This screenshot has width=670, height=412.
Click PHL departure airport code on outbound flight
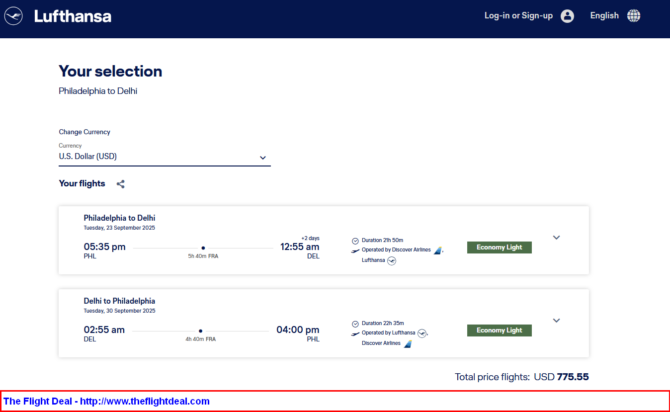pyautogui.click(x=90, y=256)
